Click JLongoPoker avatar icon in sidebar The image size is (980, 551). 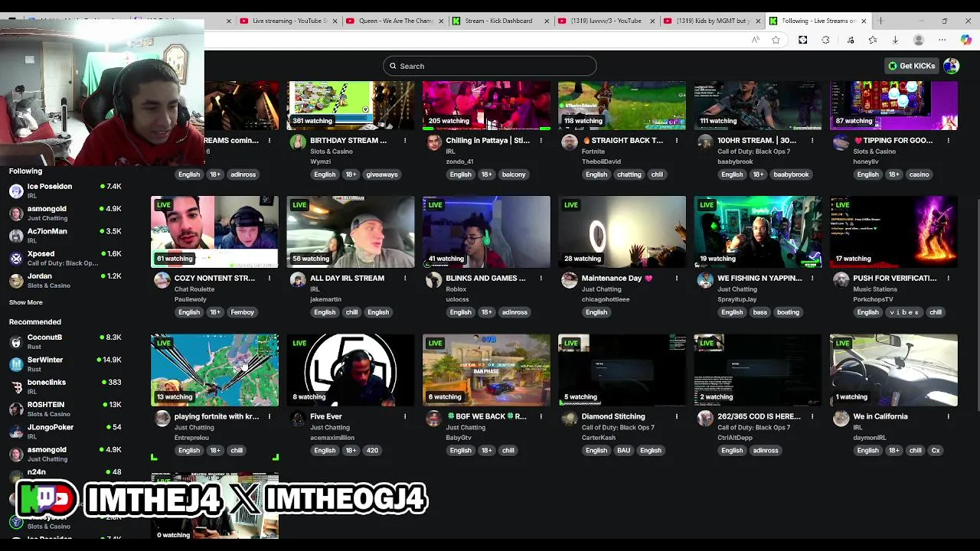(x=16, y=431)
